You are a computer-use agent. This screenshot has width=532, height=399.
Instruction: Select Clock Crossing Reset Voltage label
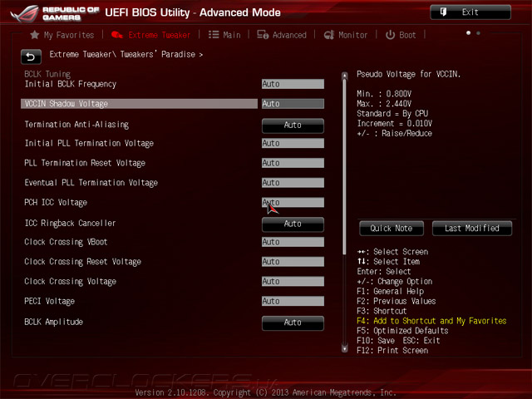(x=83, y=262)
